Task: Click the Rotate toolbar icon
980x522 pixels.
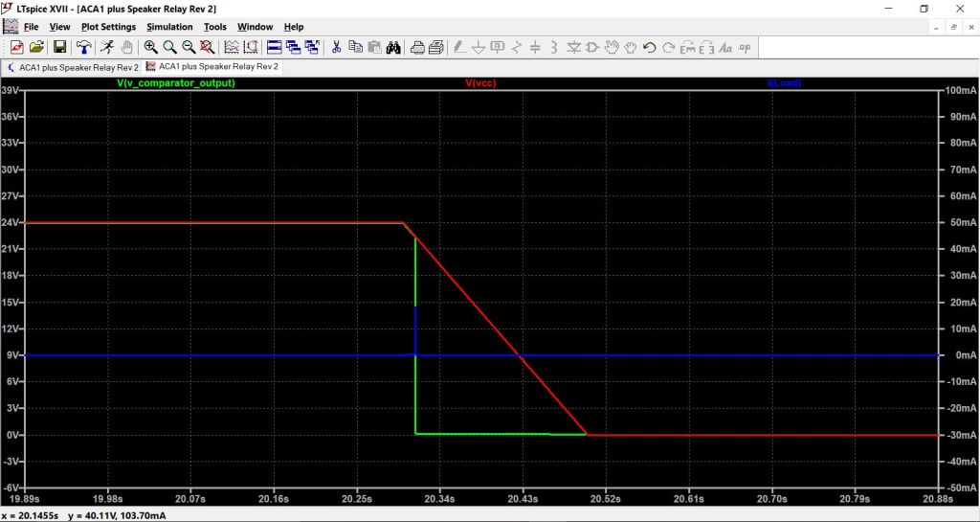Action: click(687, 48)
